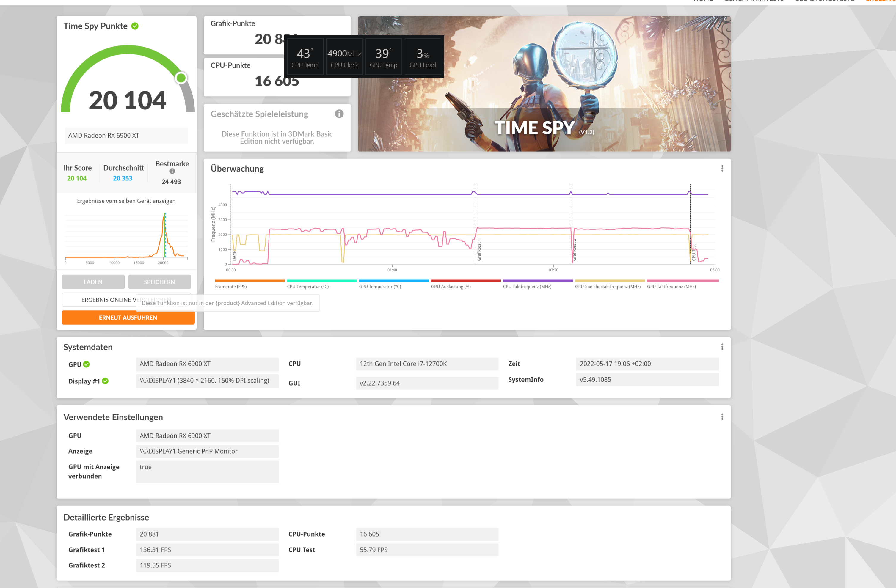
Task: Click the info icon beside Geschätzte Spieleleistung
Action: click(339, 114)
